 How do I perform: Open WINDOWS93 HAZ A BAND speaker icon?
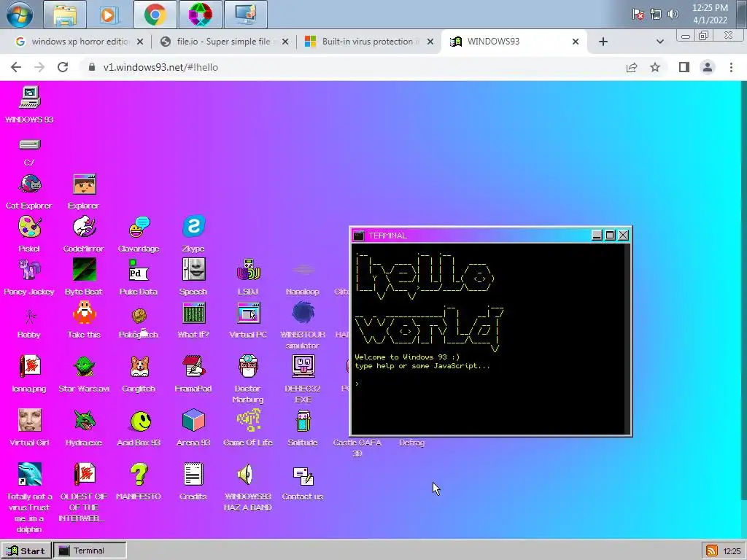247,474
